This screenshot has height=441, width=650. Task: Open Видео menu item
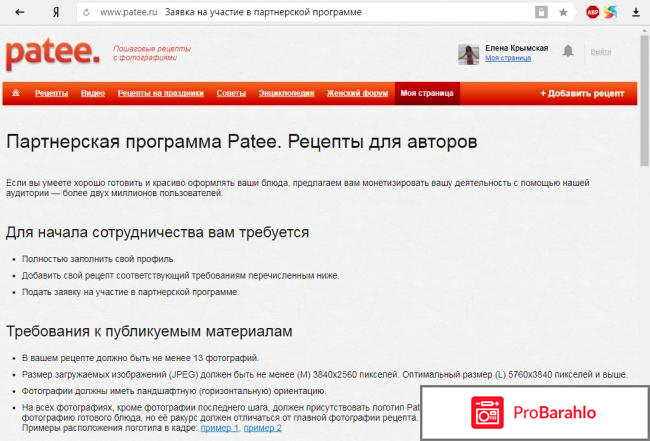click(x=93, y=93)
